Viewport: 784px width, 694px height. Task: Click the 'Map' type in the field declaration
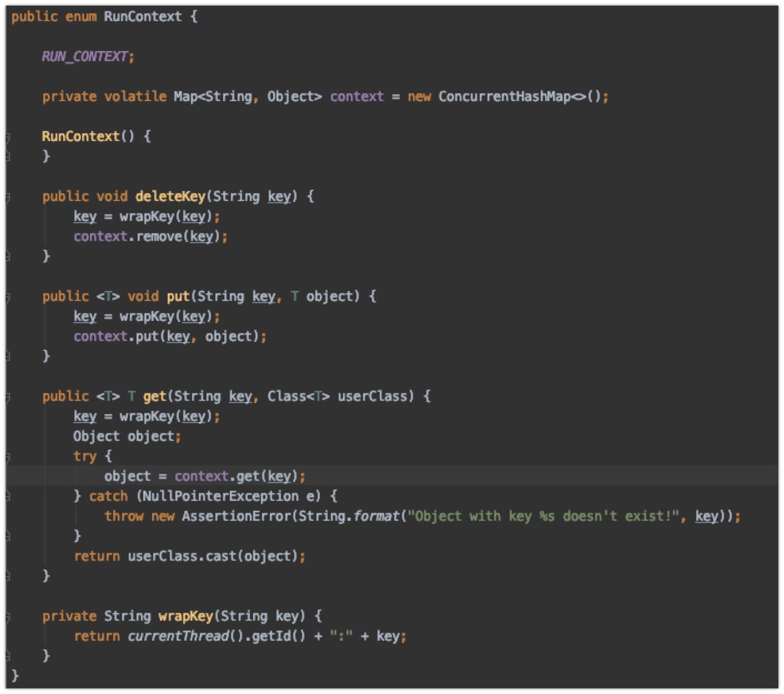click(x=186, y=96)
